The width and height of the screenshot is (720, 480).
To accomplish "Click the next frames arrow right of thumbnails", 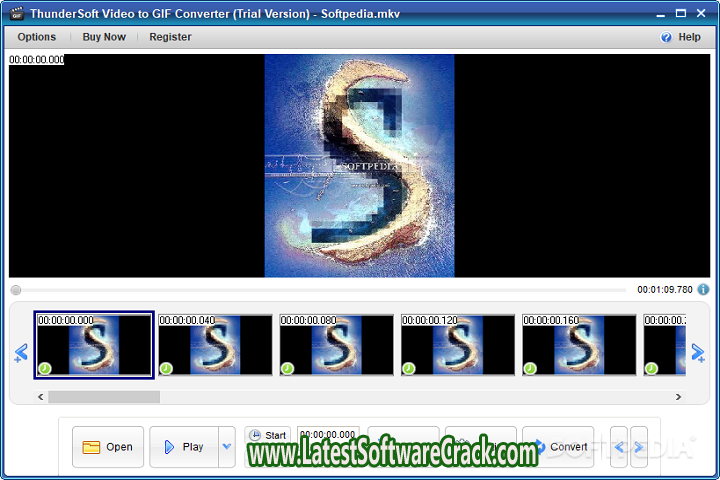I will [x=698, y=352].
